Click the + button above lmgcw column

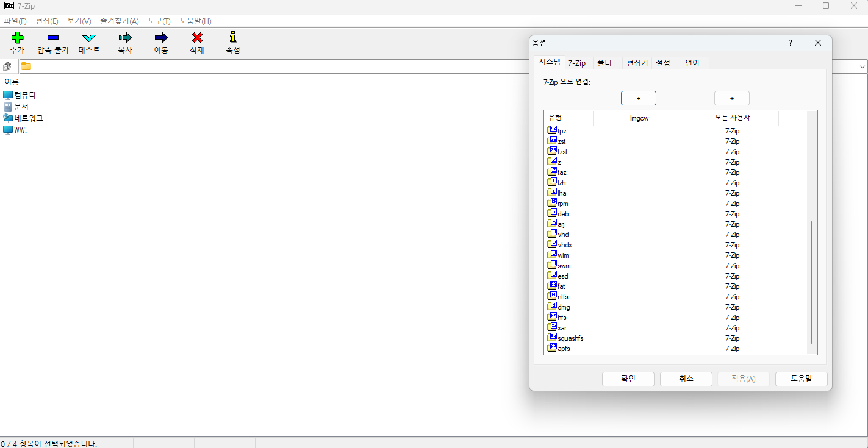tap(639, 98)
